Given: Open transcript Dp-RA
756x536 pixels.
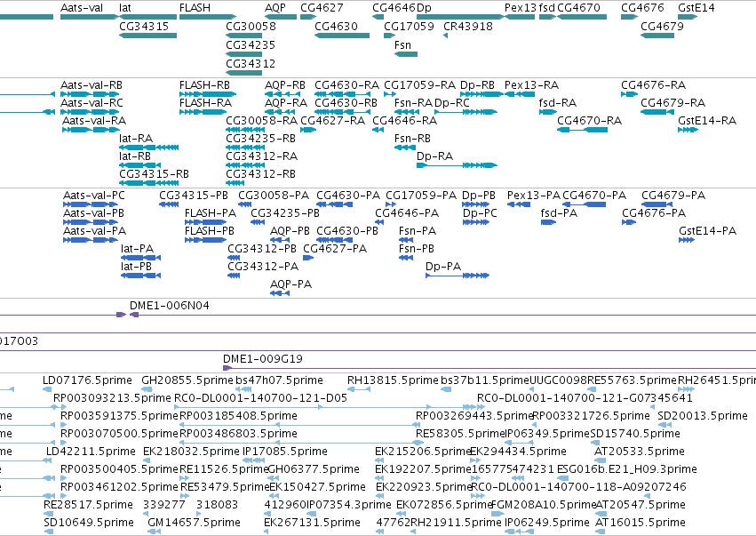Looking at the screenshot, I should (434, 156).
